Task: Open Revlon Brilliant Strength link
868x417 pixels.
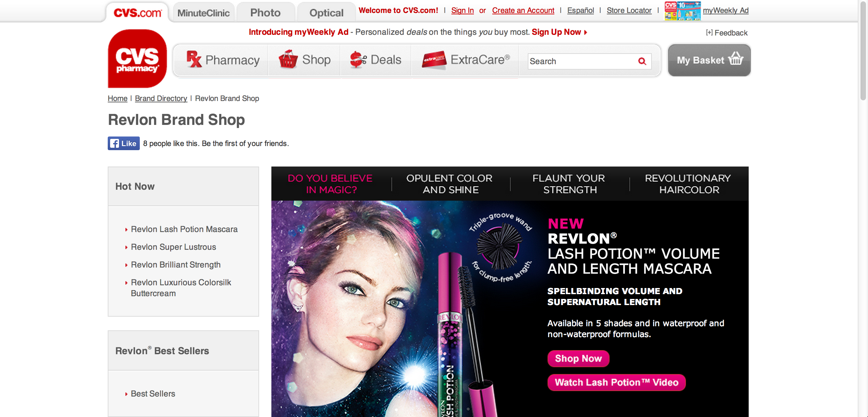Action: (x=176, y=265)
